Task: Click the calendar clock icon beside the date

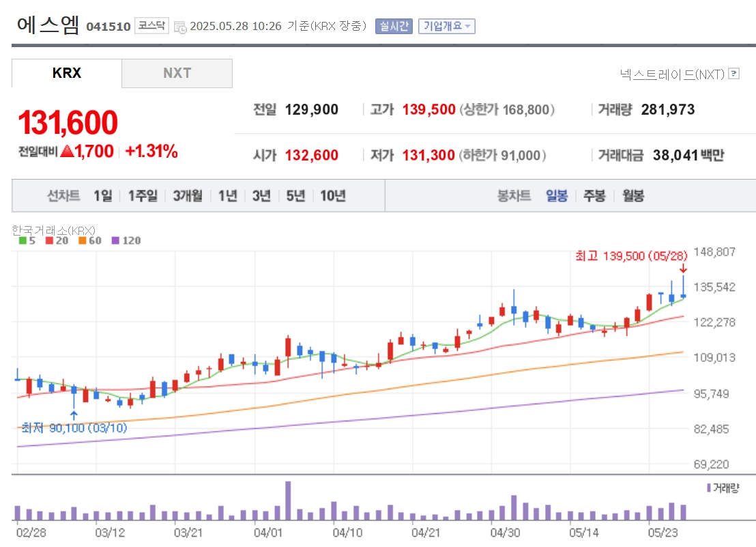Action: 180,27
